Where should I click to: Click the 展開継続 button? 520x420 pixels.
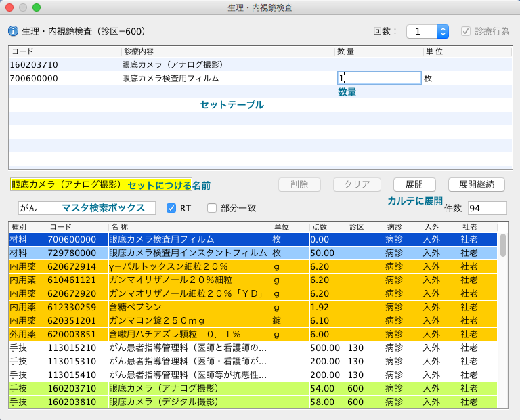[x=476, y=184]
